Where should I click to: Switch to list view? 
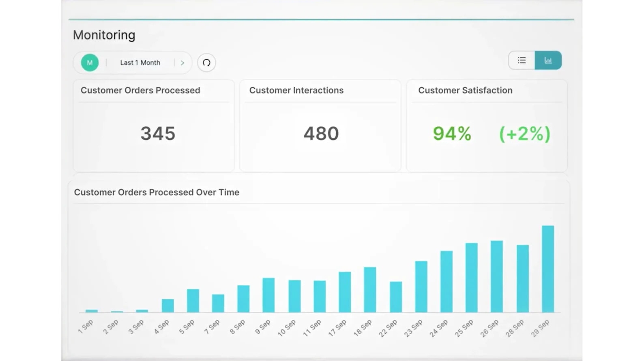pos(522,60)
